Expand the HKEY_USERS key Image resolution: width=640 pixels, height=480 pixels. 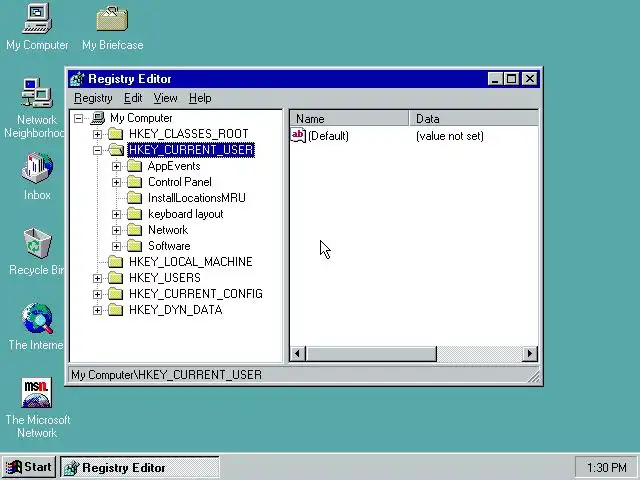point(97,278)
